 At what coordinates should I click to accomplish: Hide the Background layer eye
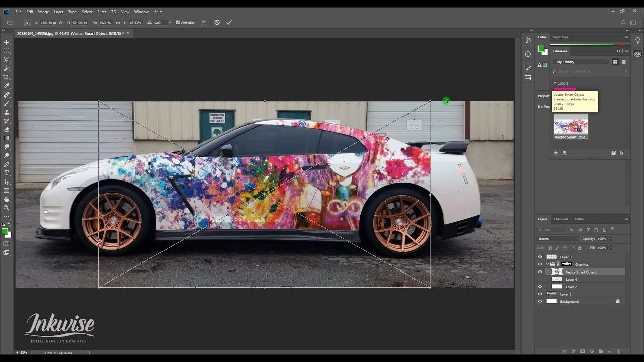(x=540, y=302)
